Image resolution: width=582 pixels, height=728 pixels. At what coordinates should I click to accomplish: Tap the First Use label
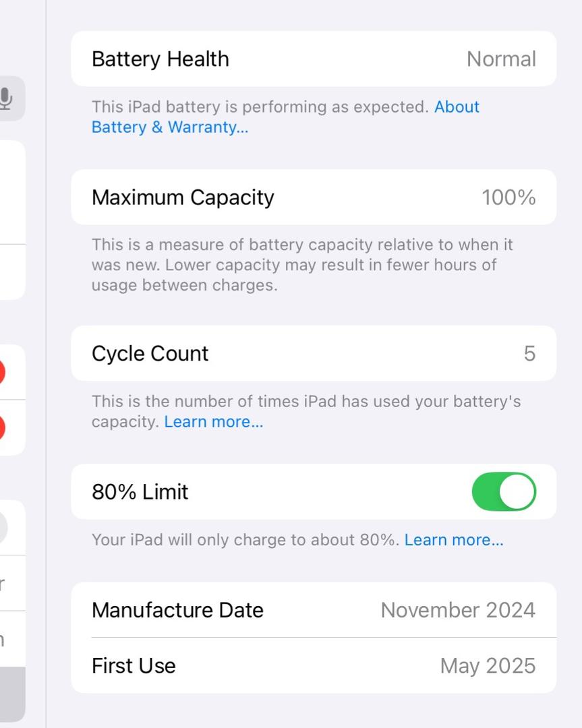click(x=134, y=665)
